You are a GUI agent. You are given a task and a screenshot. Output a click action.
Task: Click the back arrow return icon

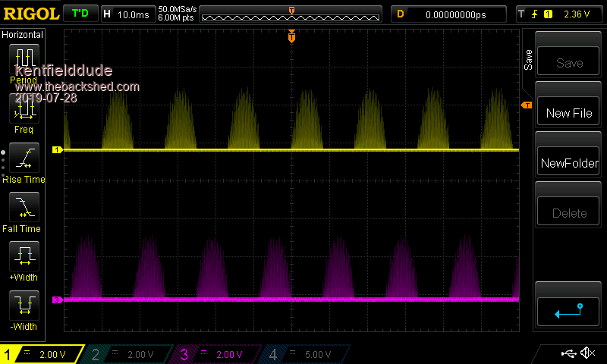pos(568,309)
